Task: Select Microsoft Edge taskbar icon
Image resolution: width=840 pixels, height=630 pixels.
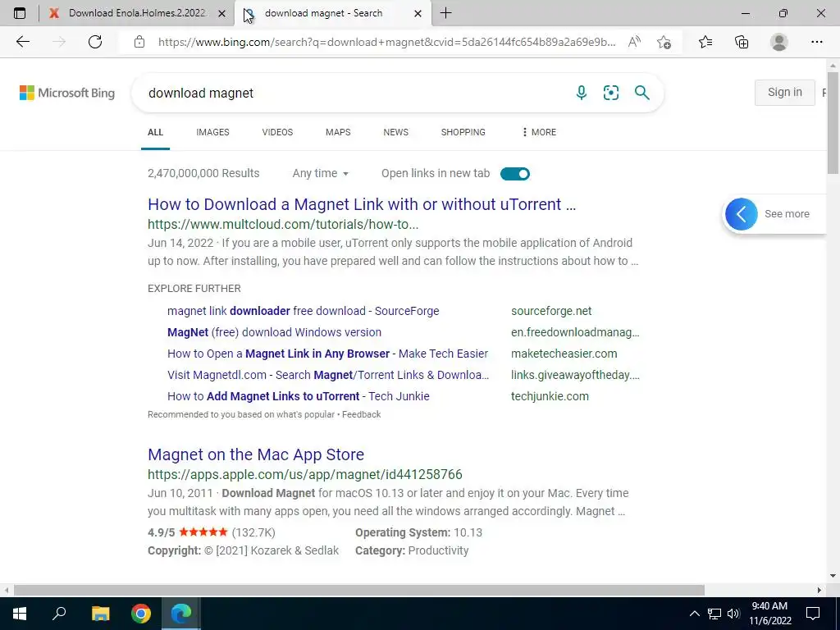Action: (x=181, y=614)
